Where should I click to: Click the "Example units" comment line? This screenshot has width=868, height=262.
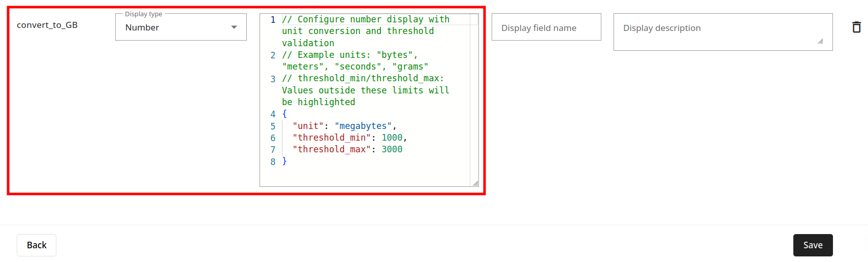click(349, 55)
